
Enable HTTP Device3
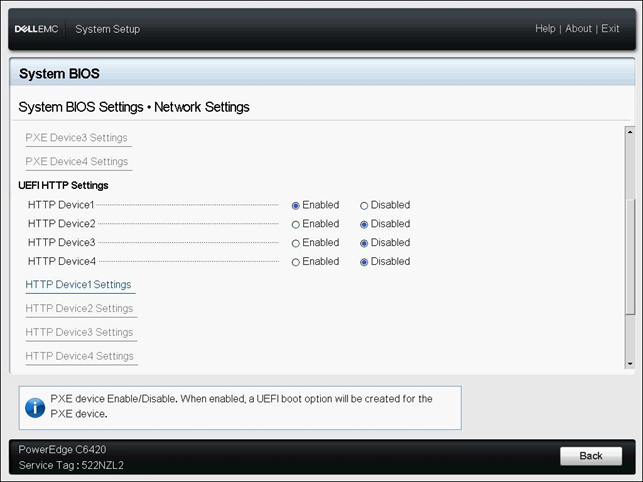296,243
